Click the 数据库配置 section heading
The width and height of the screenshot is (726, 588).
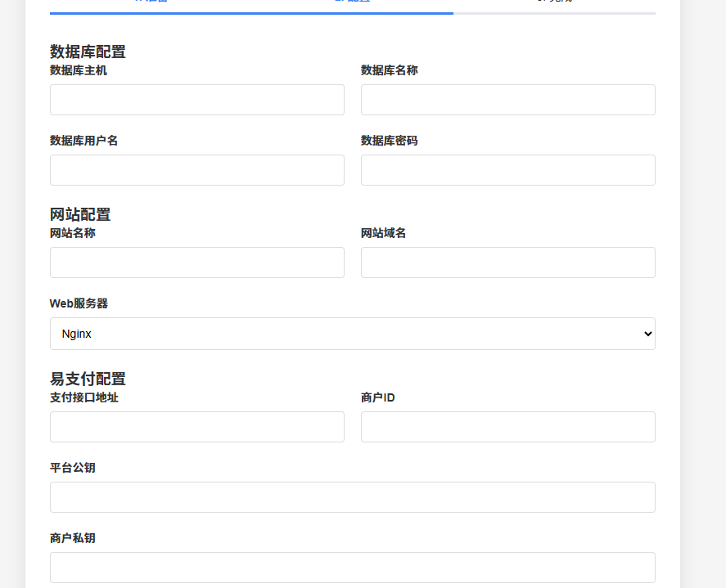pyautogui.click(x=88, y=52)
